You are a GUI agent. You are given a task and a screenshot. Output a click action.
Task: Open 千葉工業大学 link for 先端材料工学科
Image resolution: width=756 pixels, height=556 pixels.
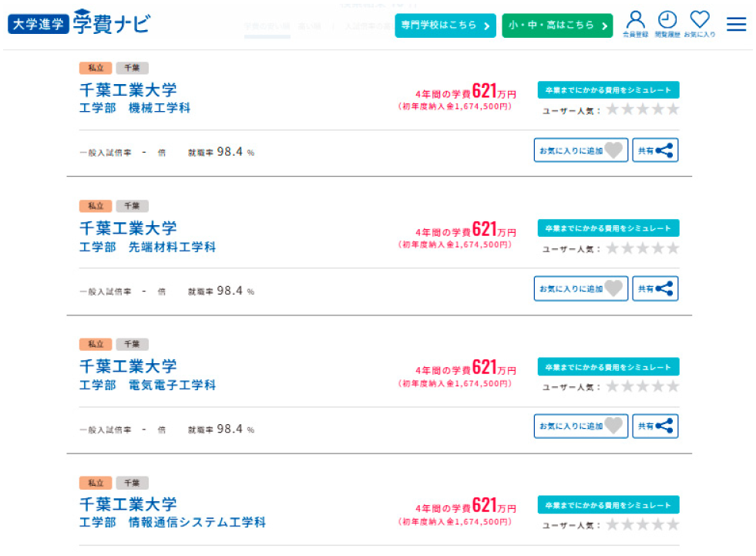pyautogui.click(x=128, y=227)
